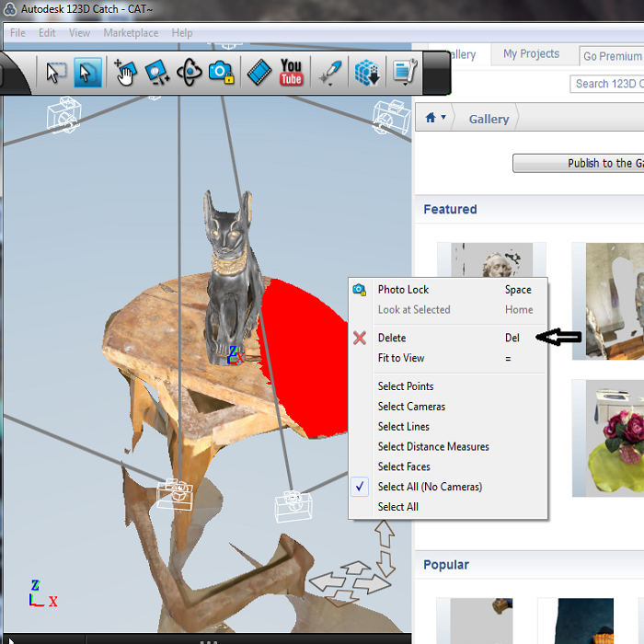Open the Marketplace menu
The image size is (644, 644).
[131, 33]
